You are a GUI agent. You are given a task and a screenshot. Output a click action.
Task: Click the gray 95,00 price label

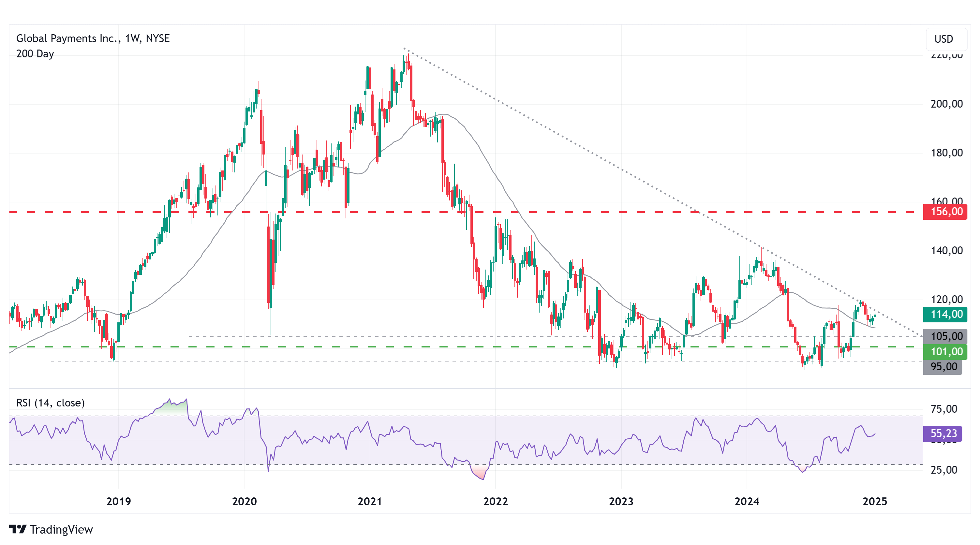tap(943, 367)
